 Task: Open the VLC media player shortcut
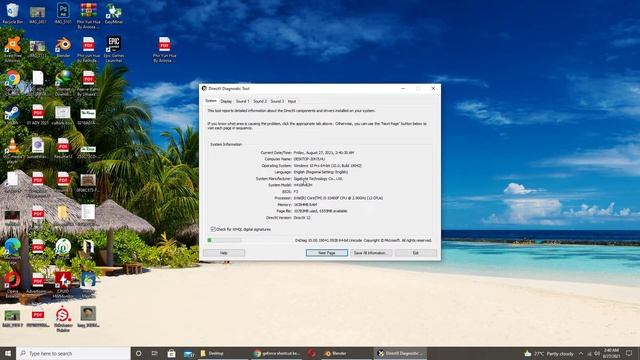[12, 150]
